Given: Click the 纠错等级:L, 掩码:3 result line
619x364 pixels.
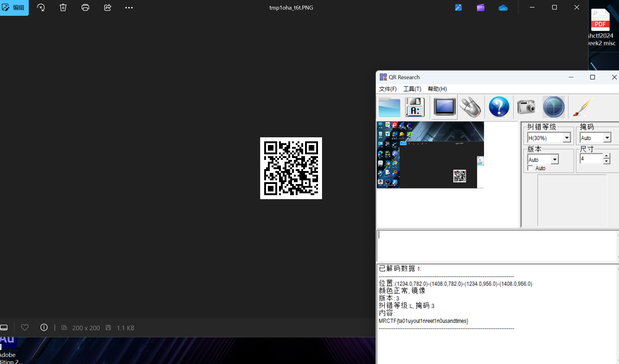Looking at the screenshot, I should [x=406, y=306].
